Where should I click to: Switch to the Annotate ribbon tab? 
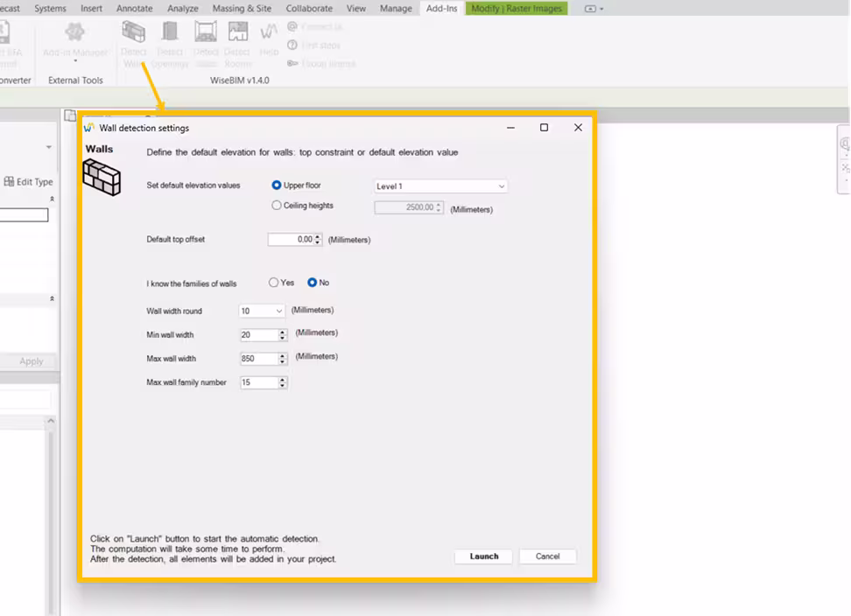(134, 8)
